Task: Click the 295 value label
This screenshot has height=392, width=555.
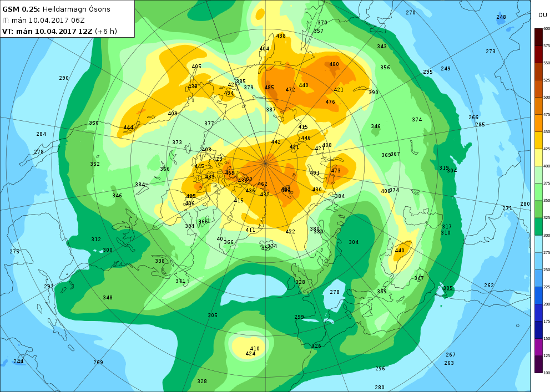Action: click(428, 72)
